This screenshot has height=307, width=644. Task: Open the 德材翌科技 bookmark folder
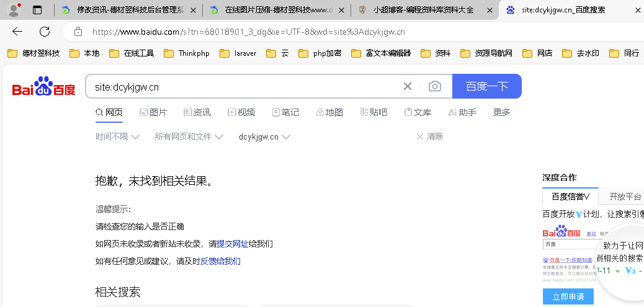[x=34, y=53]
